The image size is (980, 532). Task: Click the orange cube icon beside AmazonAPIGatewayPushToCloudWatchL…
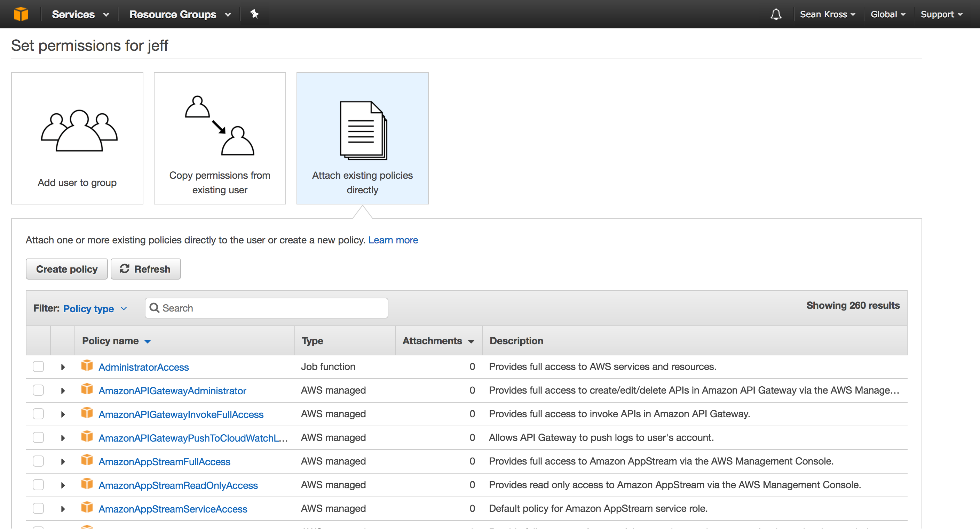[x=87, y=437]
